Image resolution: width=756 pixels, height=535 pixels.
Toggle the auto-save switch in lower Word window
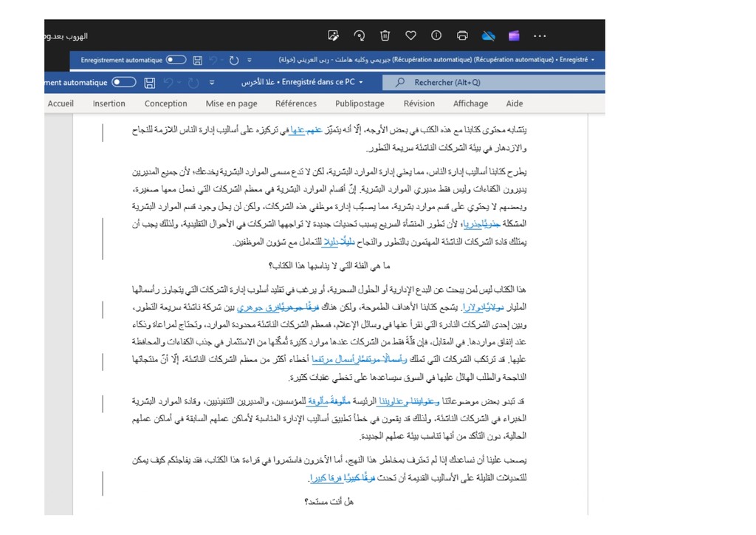[x=124, y=82]
